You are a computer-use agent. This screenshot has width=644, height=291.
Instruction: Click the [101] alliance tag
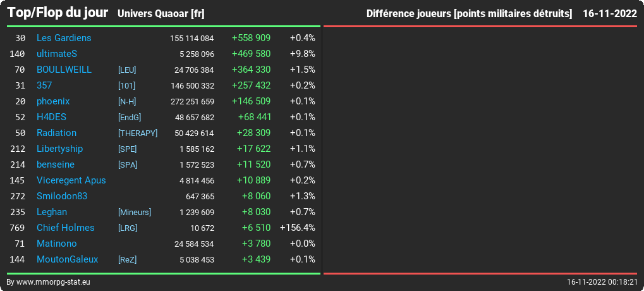coord(126,85)
